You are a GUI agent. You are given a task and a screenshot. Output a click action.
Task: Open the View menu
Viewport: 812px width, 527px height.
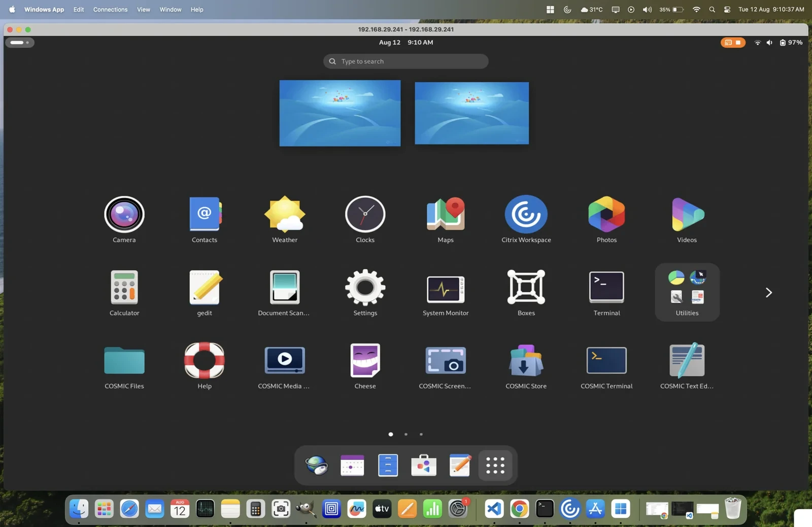[x=144, y=10]
